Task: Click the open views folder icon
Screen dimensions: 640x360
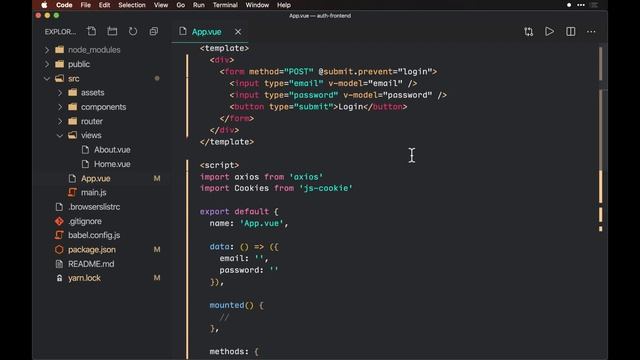Action: point(72,135)
